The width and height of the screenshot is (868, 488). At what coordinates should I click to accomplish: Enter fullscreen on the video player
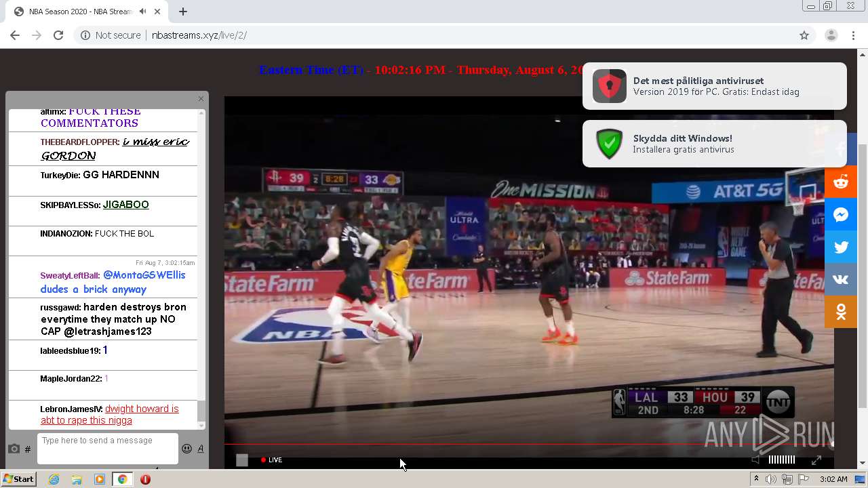point(816,460)
